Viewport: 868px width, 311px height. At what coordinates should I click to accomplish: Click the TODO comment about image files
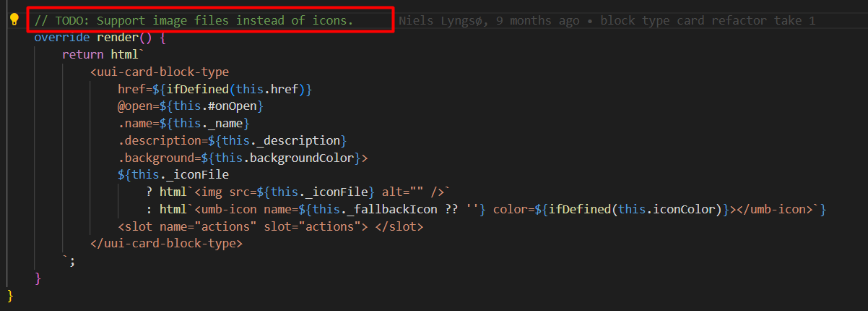[194, 20]
